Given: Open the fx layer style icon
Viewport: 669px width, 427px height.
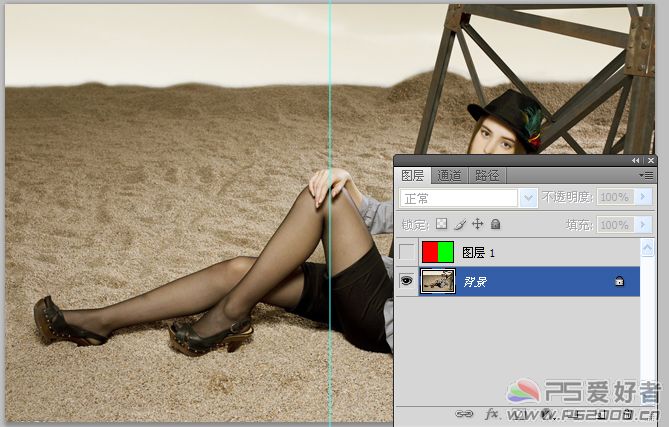Looking at the screenshot, I should tap(491, 413).
